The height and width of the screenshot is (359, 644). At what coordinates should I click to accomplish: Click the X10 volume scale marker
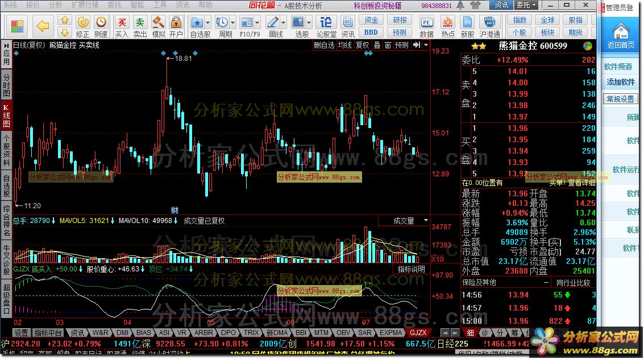(437, 259)
